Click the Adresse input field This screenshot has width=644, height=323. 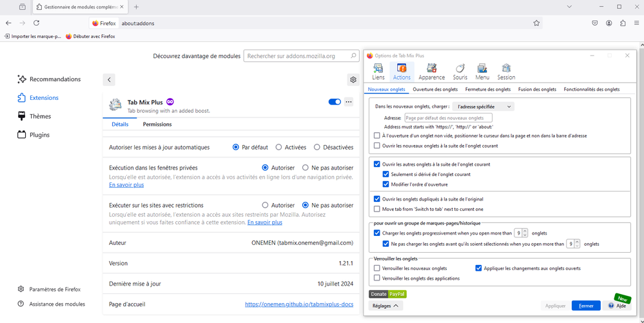(448, 118)
